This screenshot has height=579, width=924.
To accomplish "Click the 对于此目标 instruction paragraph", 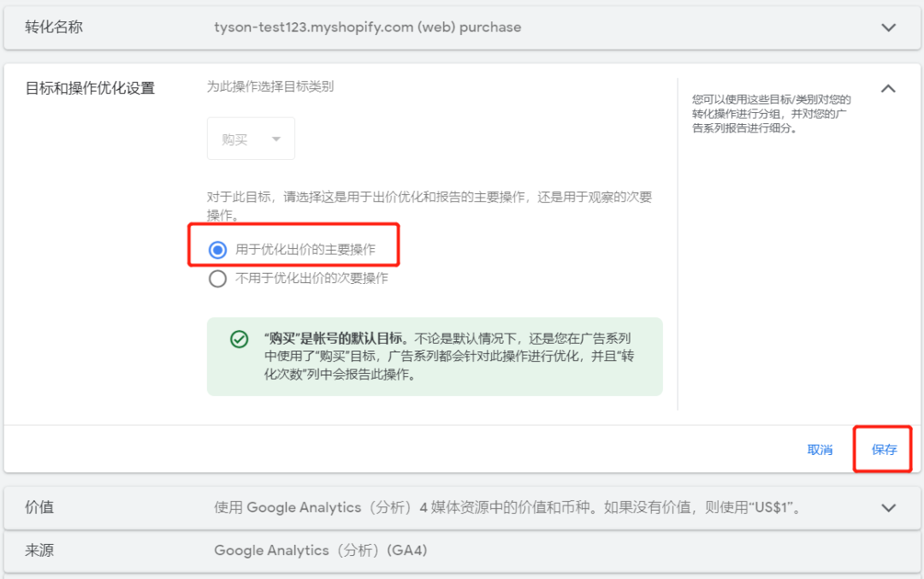I will point(429,205).
